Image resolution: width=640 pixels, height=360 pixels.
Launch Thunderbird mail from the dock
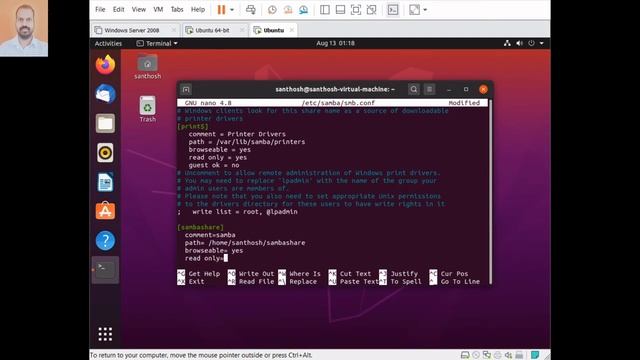pyautogui.click(x=105, y=94)
